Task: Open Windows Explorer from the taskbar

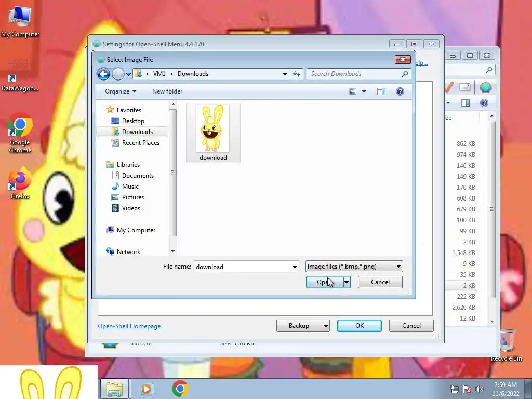Action: pyautogui.click(x=114, y=389)
